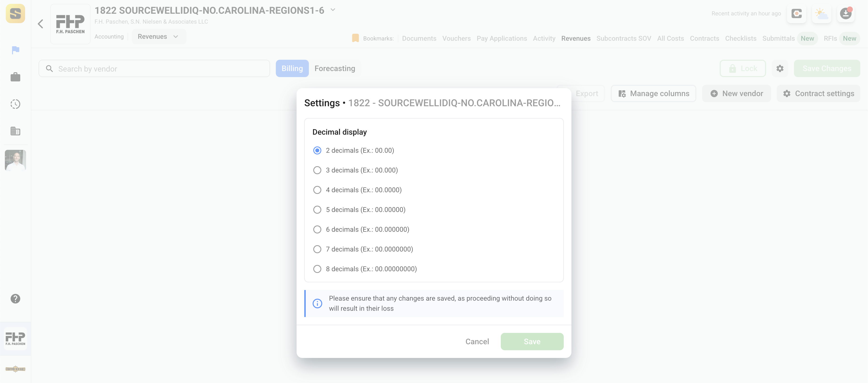Click the Accounting breadcrumb label

[x=109, y=37]
